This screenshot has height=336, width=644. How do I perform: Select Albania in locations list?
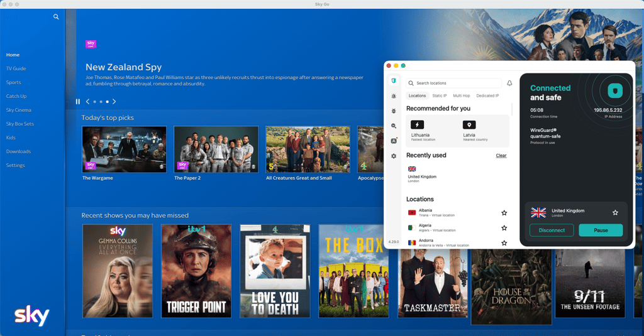coord(452,212)
